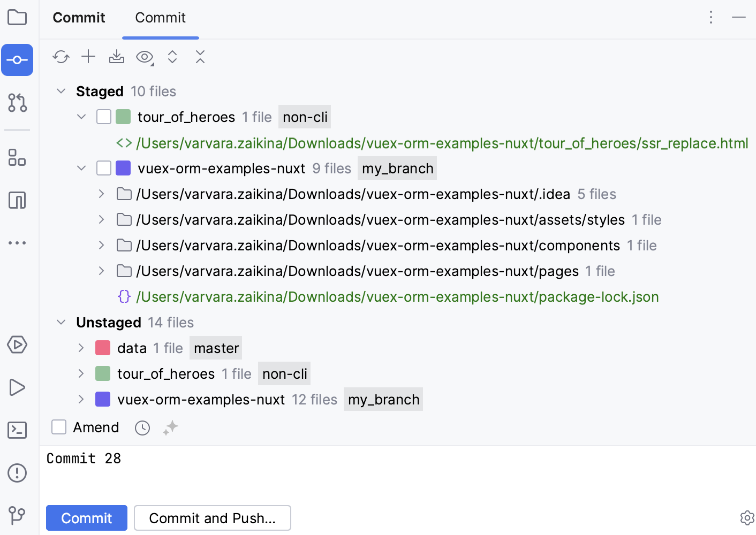Open the Pull Requests tool window
The image size is (756, 535).
[x=17, y=103]
